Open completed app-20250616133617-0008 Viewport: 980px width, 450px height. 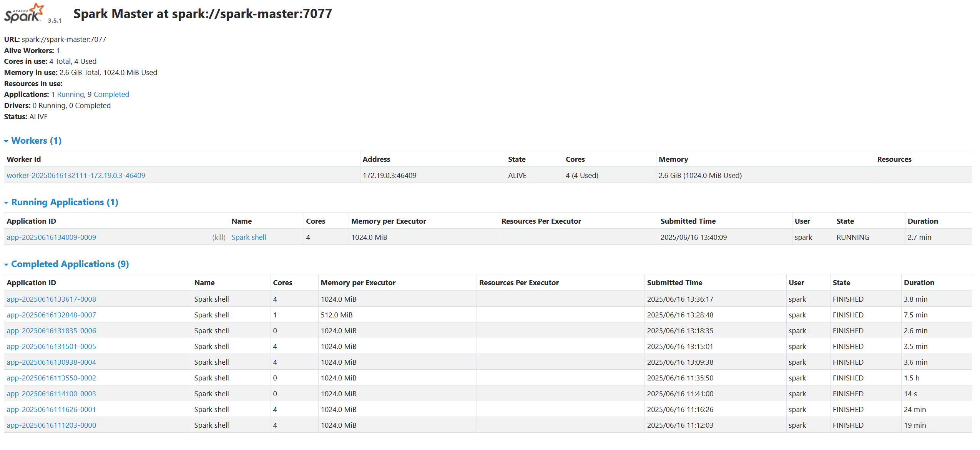coord(51,299)
